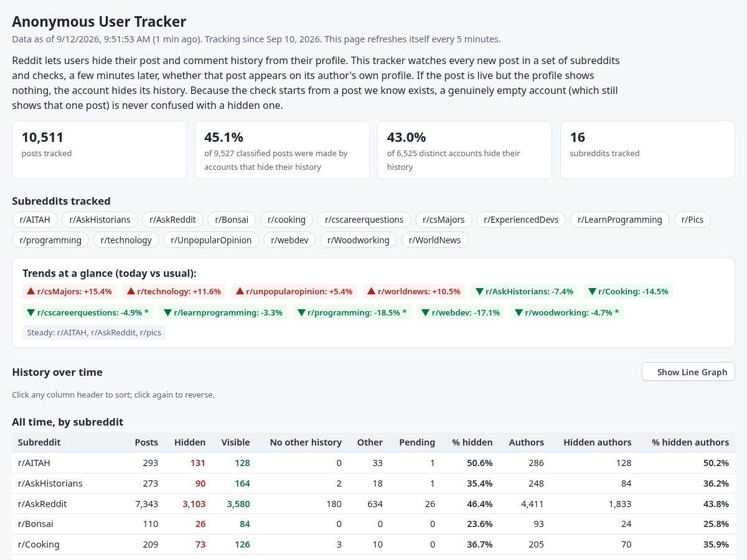
Task: Click the Anonymous User Tracker page title
Action: (x=99, y=22)
